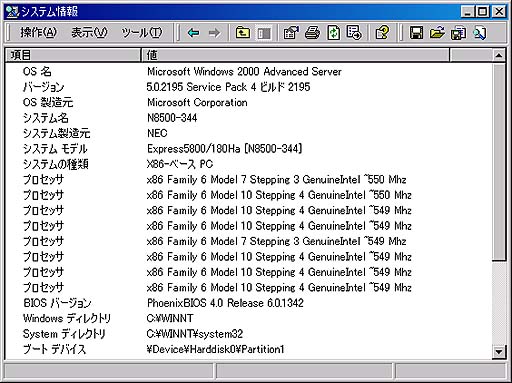Click value 5.0.2195 Service Pack 4
Image resolution: width=512 pixels, height=383 pixels.
(201, 87)
